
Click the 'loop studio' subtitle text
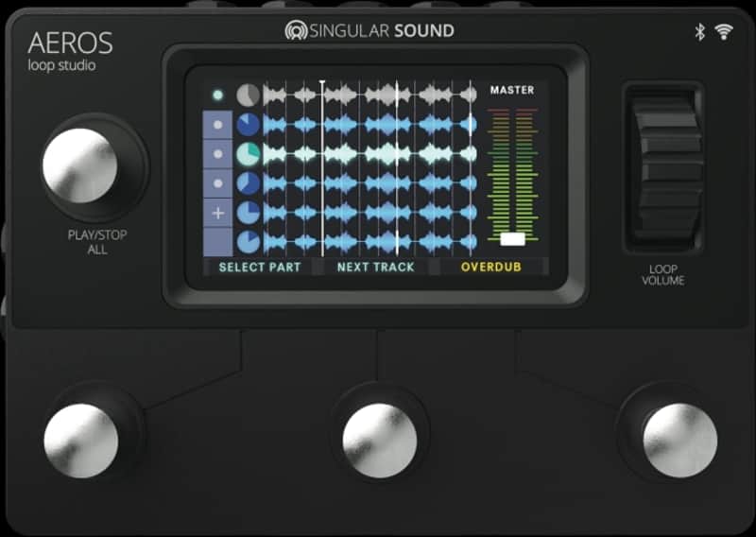61,65
